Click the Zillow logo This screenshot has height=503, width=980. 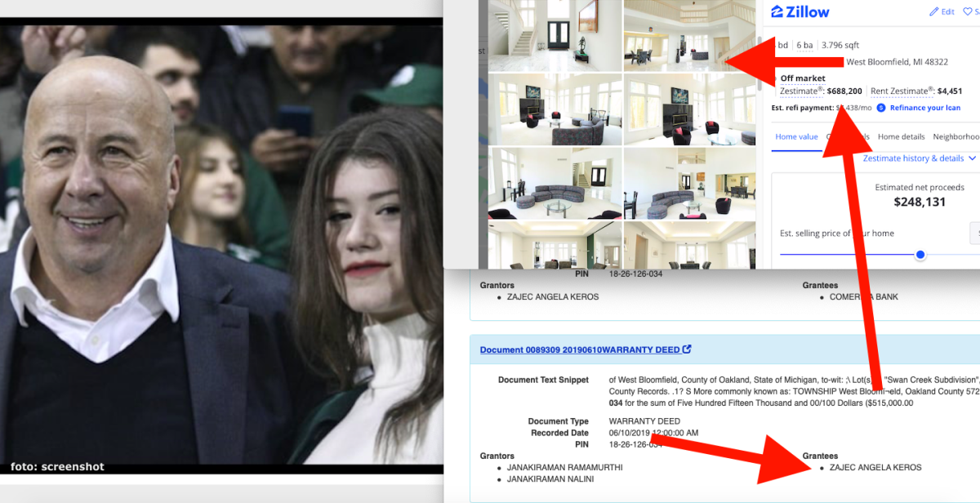pyautogui.click(x=800, y=11)
